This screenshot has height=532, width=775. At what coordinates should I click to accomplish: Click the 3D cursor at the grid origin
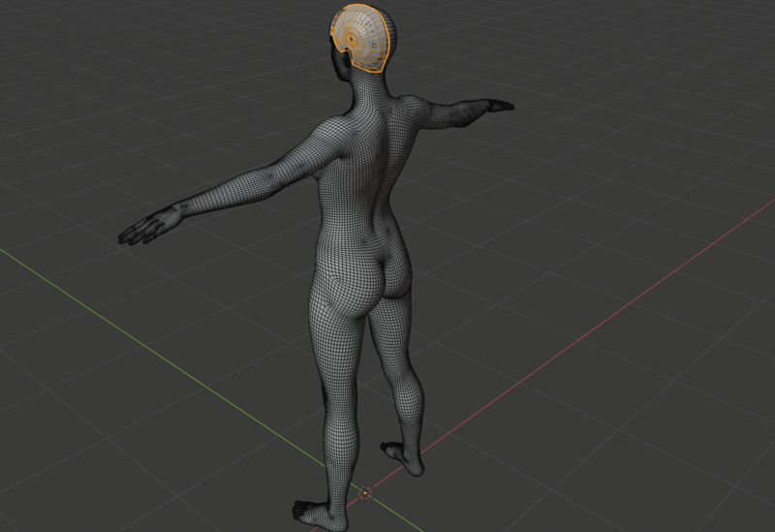click(x=365, y=492)
